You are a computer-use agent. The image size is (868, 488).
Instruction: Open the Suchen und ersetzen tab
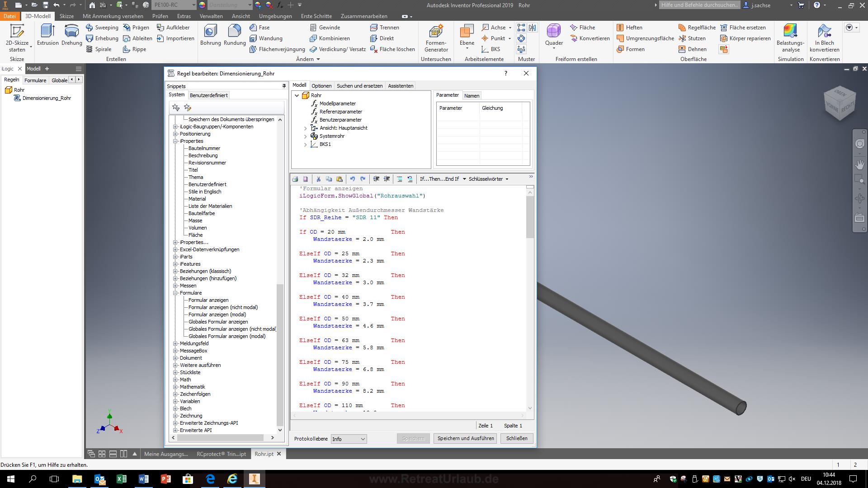click(359, 85)
